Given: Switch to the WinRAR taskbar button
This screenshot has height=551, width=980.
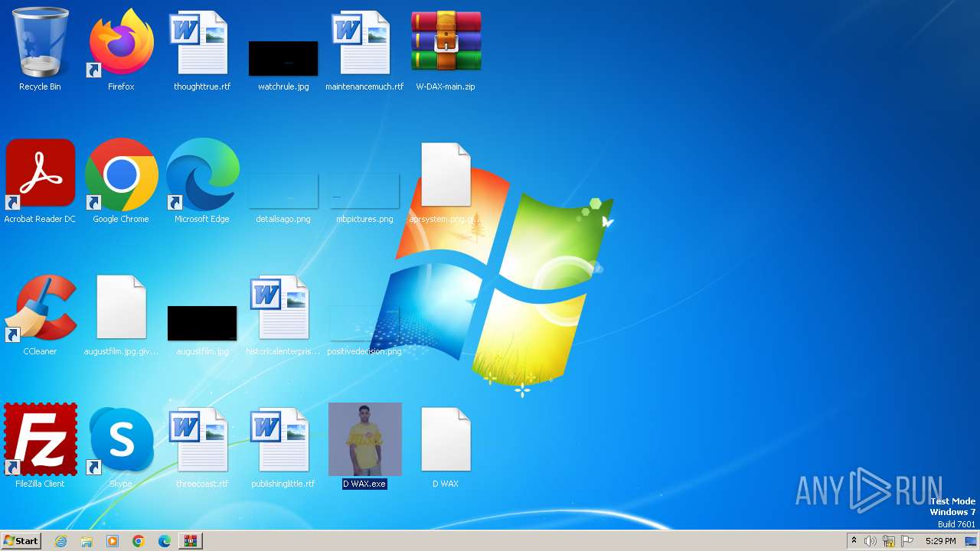Looking at the screenshot, I should pyautogui.click(x=191, y=541).
